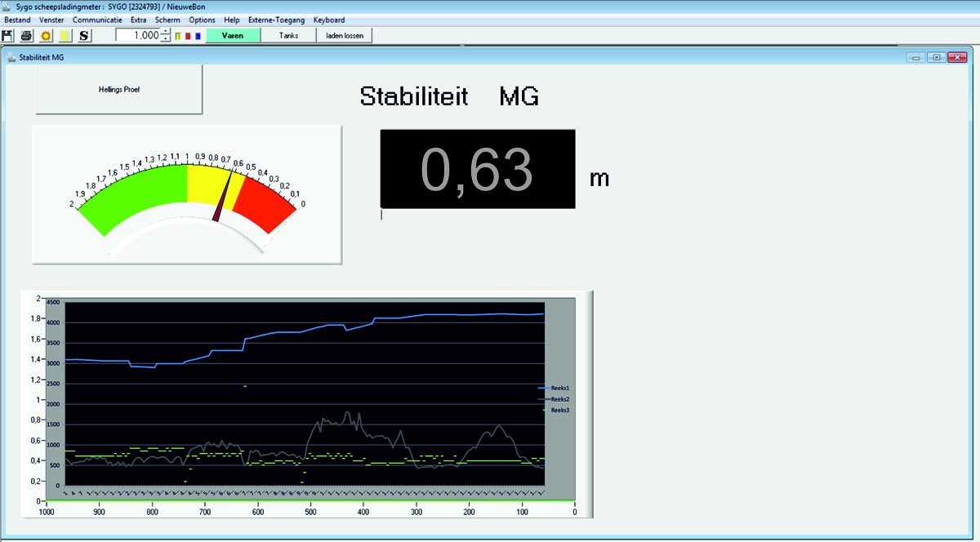Maximize the Stabiliteit MG child window

click(937, 57)
